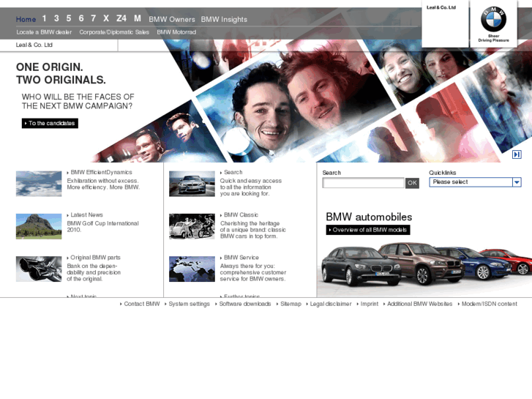
Task: Open the exhaust pipes parts thumbnail
Action: [x=39, y=269]
